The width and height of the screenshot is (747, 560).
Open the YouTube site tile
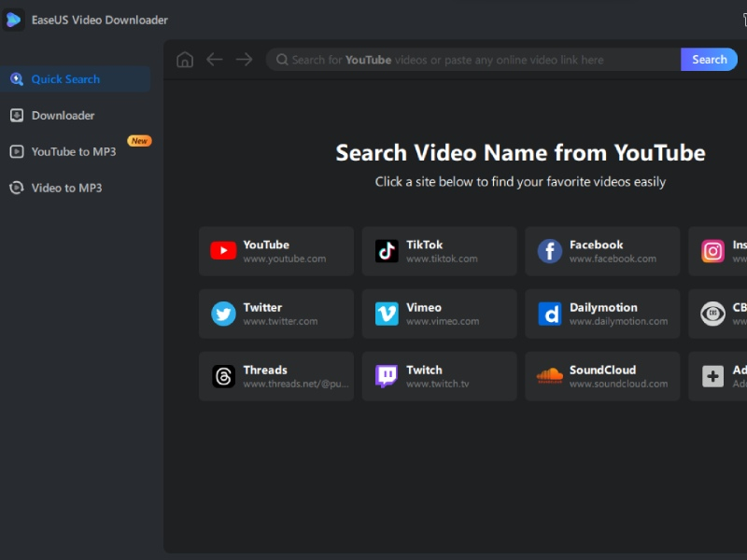276,251
